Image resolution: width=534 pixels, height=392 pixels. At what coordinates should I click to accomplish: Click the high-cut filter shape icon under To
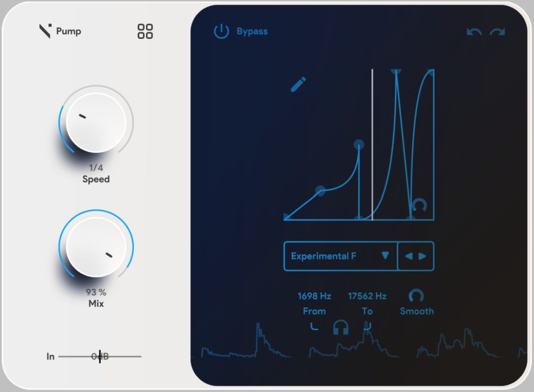tap(366, 326)
